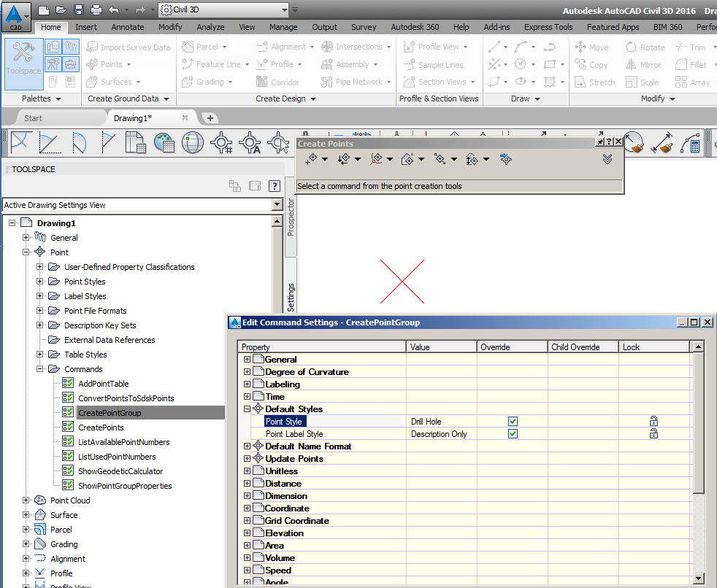Select the CreatePoints command in tree

pyautogui.click(x=101, y=428)
